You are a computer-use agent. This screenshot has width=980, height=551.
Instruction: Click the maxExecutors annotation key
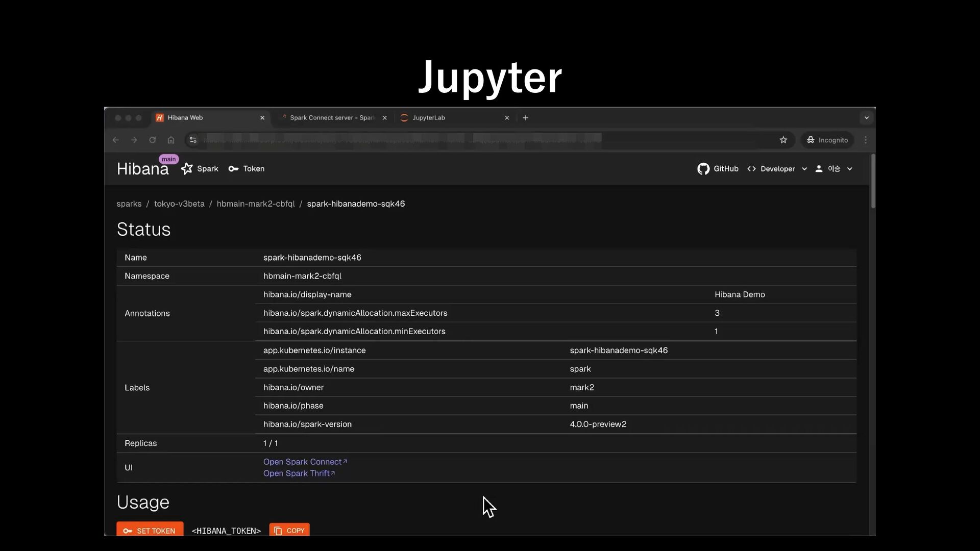tap(355, 313)
